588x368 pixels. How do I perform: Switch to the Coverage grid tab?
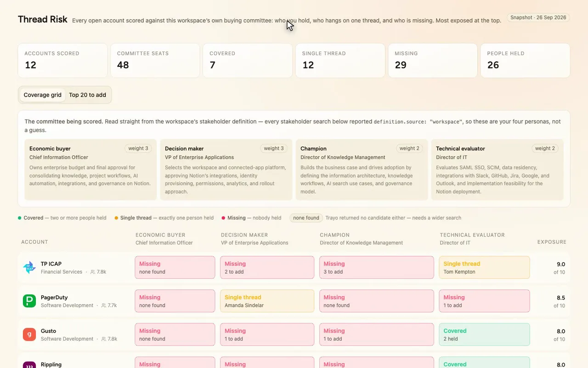point(43,95)
